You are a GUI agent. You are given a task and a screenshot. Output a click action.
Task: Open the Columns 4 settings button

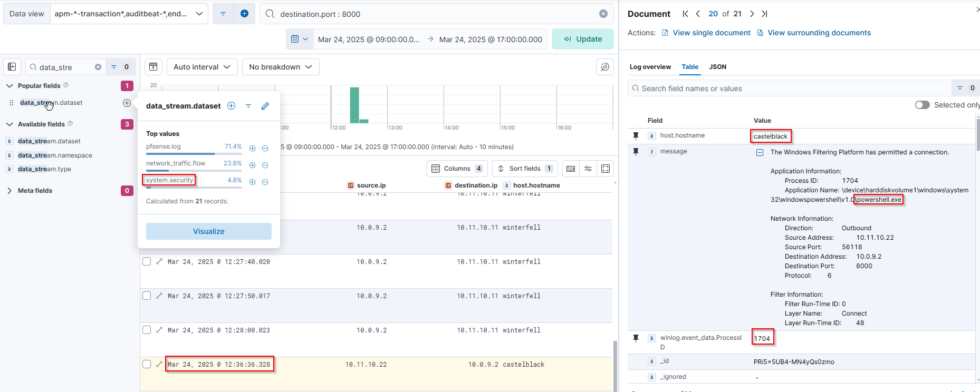tap(457, 169)
